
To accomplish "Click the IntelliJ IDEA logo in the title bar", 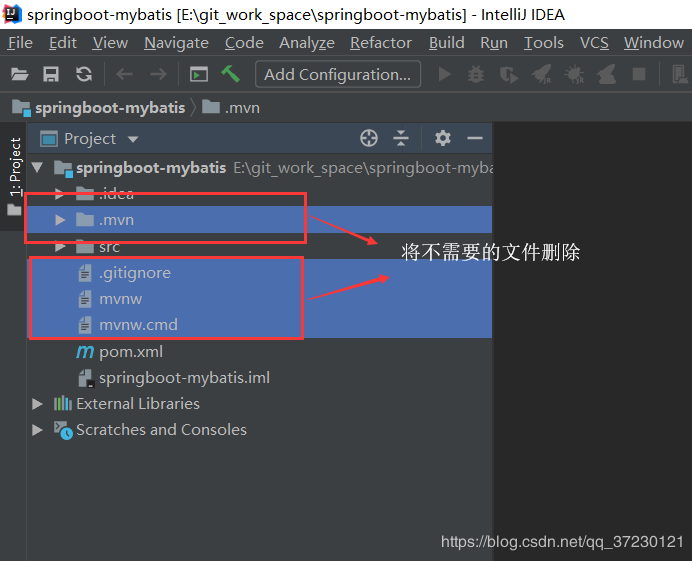I will pyautogui.click(x=12, y=14).
